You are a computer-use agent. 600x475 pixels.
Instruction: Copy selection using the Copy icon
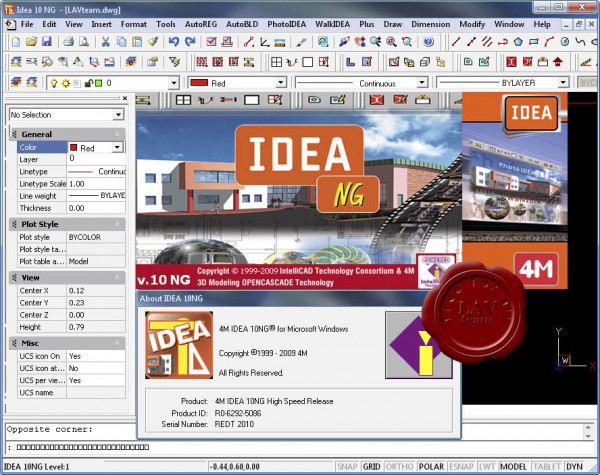pos(121,41)
